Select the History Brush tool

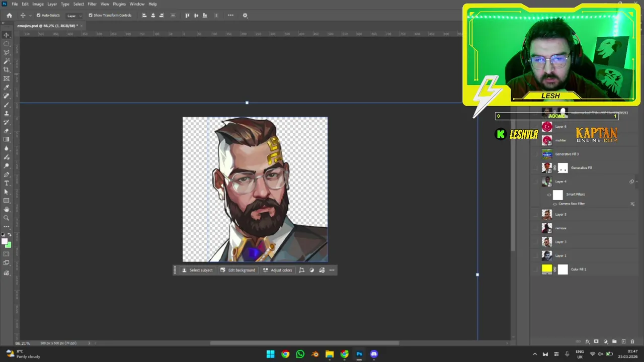(7, 122)
